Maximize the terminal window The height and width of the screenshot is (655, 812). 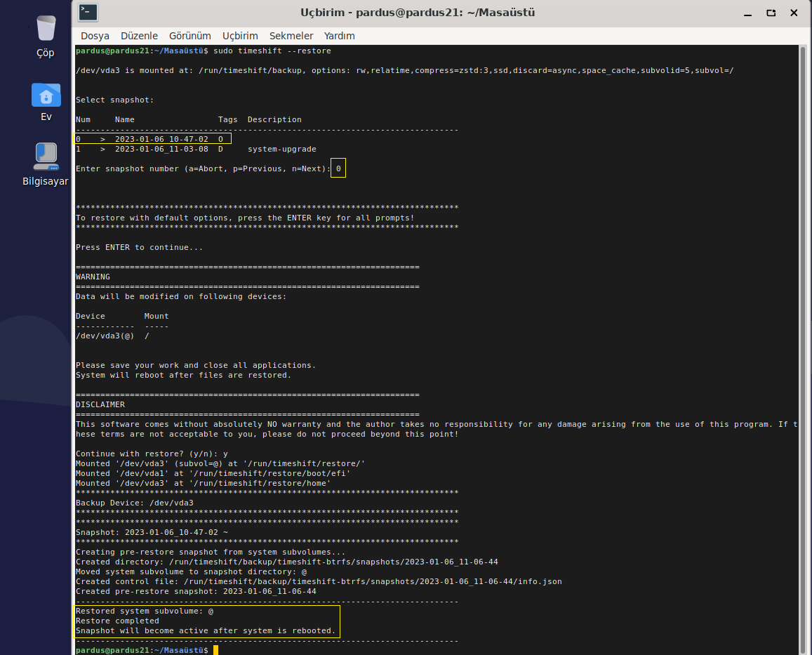[771, 13]
